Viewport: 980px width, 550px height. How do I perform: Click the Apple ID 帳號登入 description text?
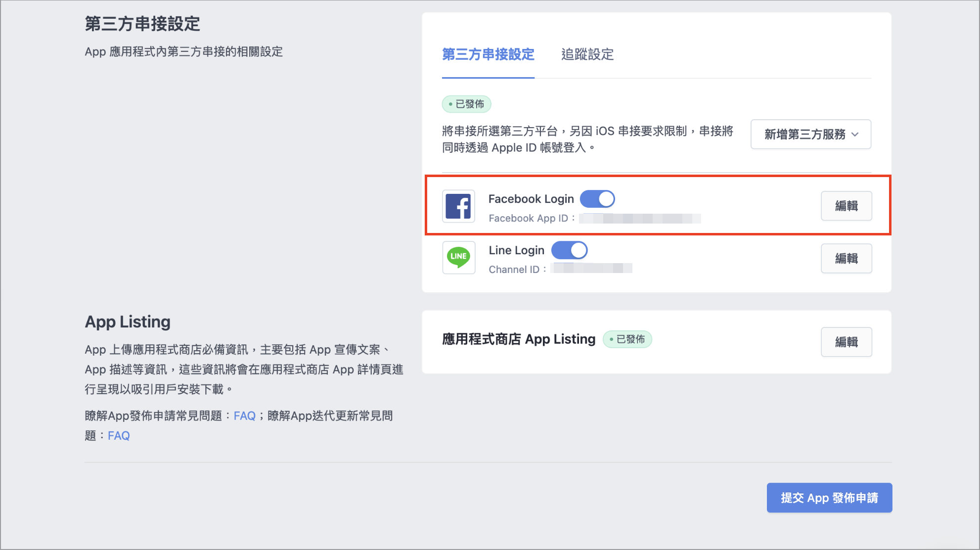pos(587,139)
